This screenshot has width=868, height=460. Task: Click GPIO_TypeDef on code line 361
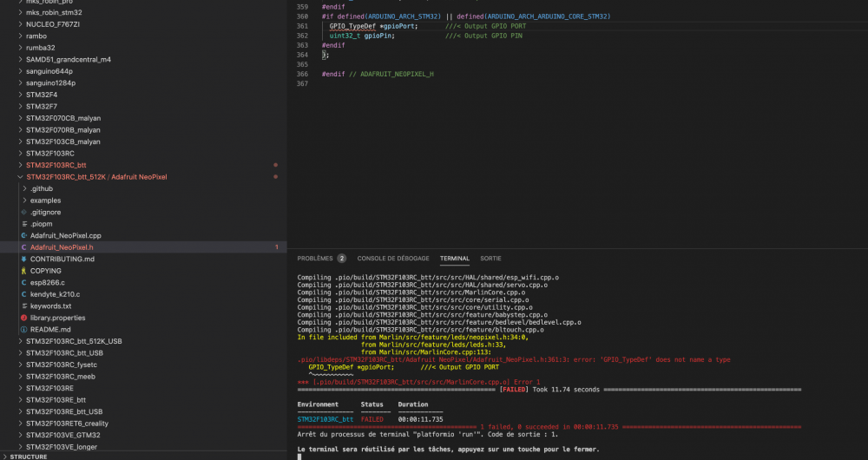[x=353, y=26]
